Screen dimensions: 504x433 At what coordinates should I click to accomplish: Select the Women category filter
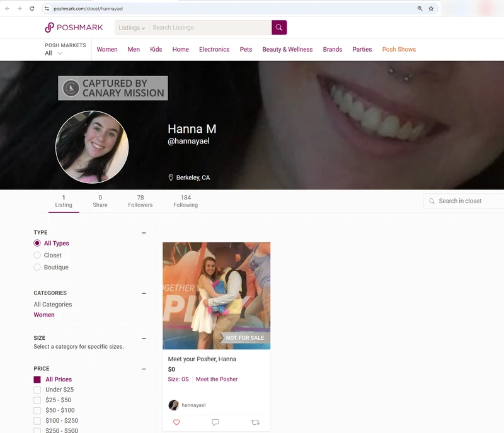tap(44, 315)
